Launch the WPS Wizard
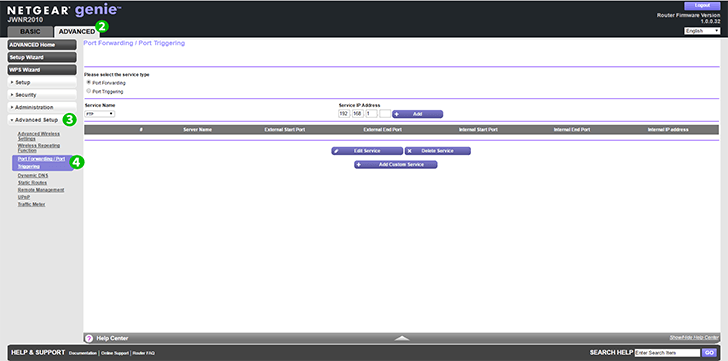728x361 pixels. click(42, 70)
